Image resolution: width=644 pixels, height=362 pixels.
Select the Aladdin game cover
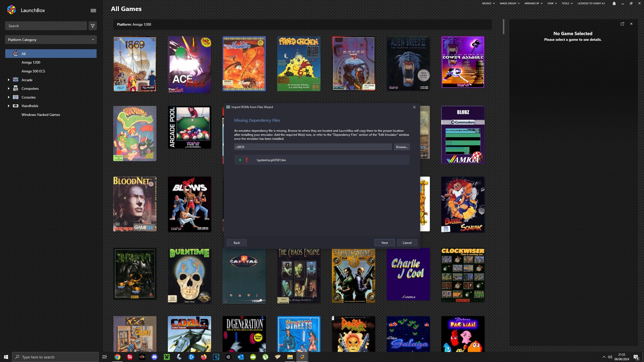244,64
